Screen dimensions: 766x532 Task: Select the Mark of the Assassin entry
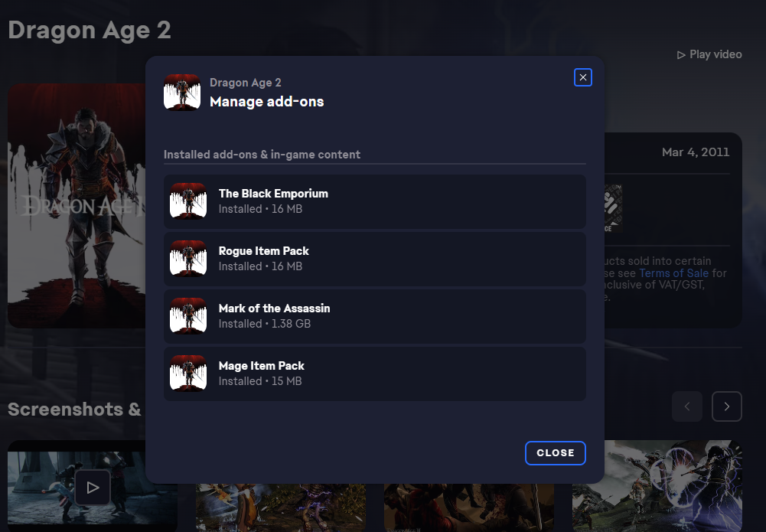pos(375,316)
